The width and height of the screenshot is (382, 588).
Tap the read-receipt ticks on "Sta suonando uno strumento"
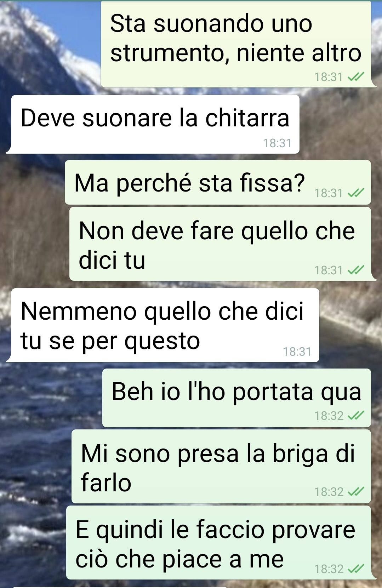tap(356, 76)
